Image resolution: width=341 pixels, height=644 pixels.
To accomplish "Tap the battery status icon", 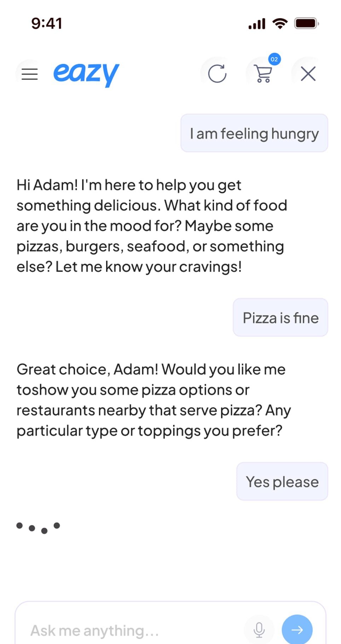I will coord(306,24).
